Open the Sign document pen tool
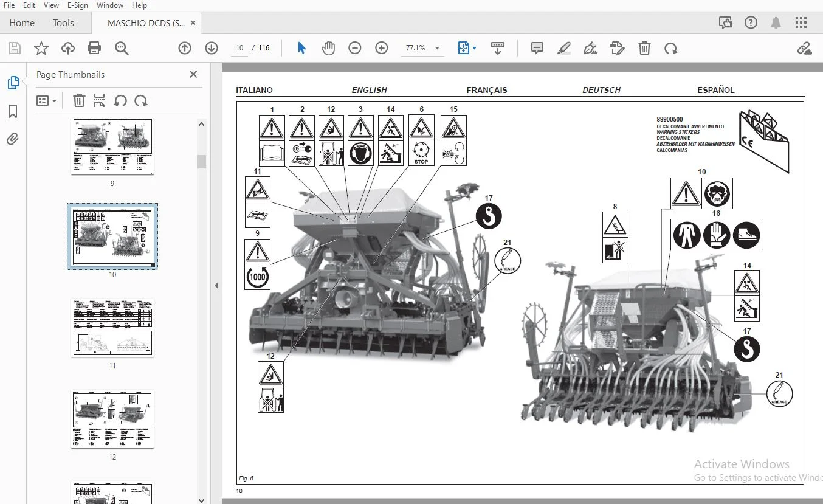Image resolution: width=823 pixels, height=504 pixels. 590,48
